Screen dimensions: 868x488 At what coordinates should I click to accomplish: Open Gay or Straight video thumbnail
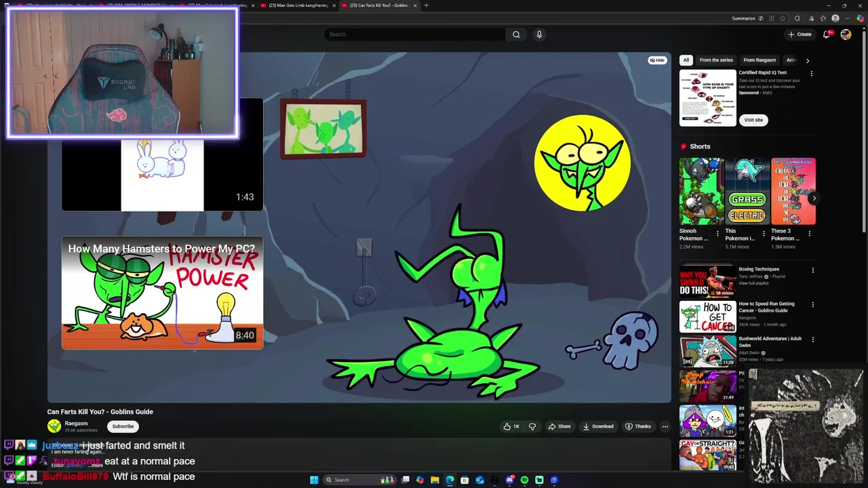tap(707, 455)
